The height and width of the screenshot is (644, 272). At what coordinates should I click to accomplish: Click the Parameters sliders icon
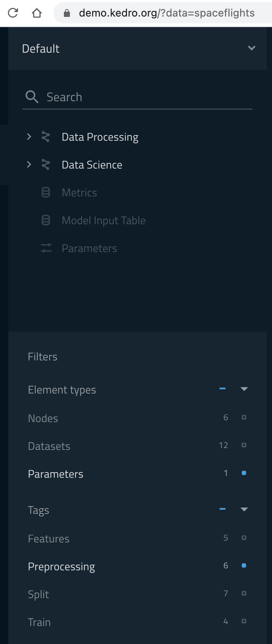point(46,248)
